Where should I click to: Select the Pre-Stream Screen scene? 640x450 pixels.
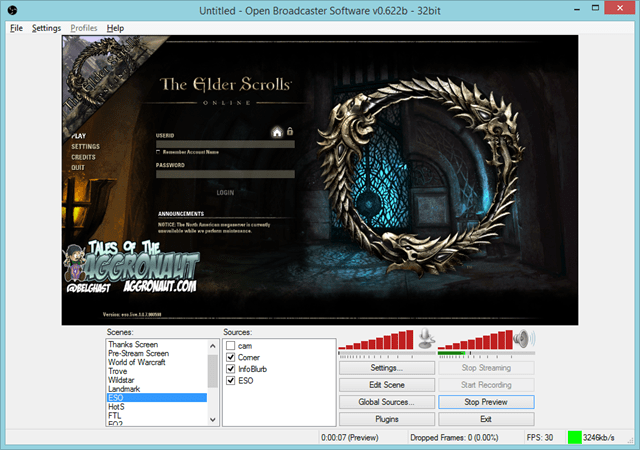coord(157,354)
